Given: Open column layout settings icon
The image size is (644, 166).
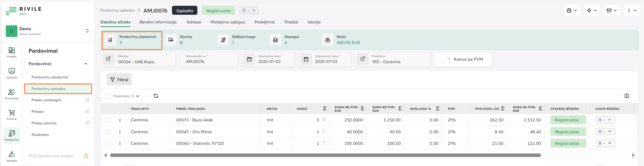Looking at the screenshot, I should click(x=627, y=96).
